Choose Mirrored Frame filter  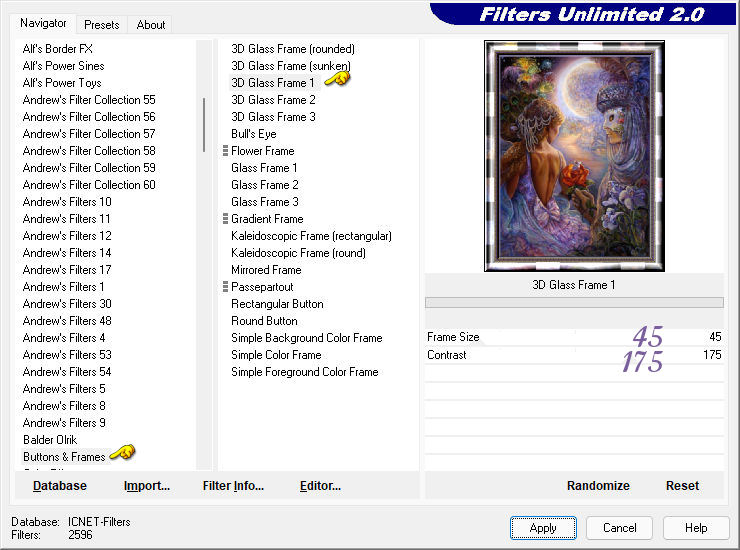[266, 270]
